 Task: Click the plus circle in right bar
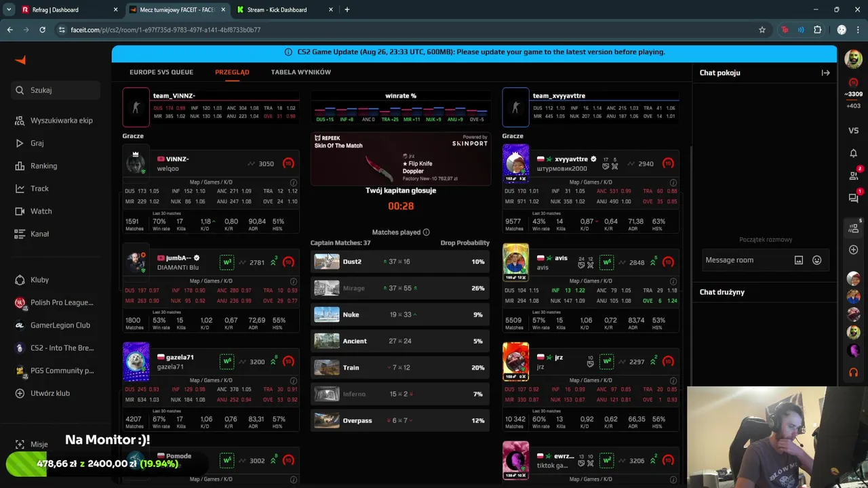(x=853, y=250)
